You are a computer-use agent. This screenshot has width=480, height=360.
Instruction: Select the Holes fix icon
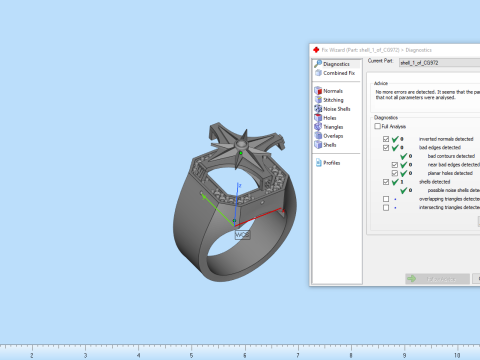(x=318, y=118)
